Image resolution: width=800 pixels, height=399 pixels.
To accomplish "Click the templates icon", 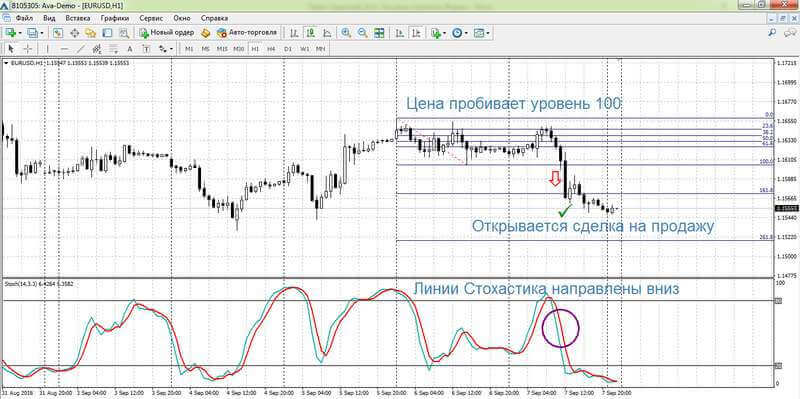I will (479, 33).
